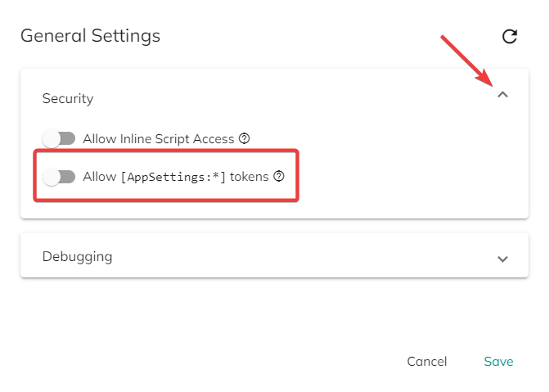This screenshot has width=549, height=392.
Task: Open help icon for Inline Script Access
Action: pyautogui.click(x=244, y=139)
